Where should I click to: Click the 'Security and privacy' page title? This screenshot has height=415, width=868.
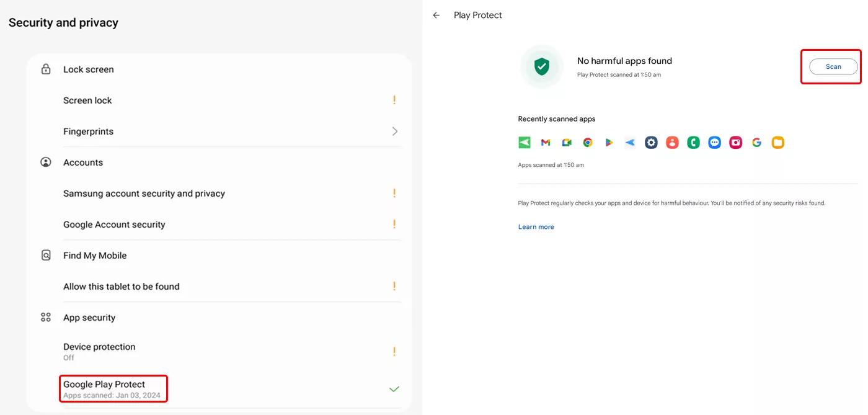(x=63, y=22)
